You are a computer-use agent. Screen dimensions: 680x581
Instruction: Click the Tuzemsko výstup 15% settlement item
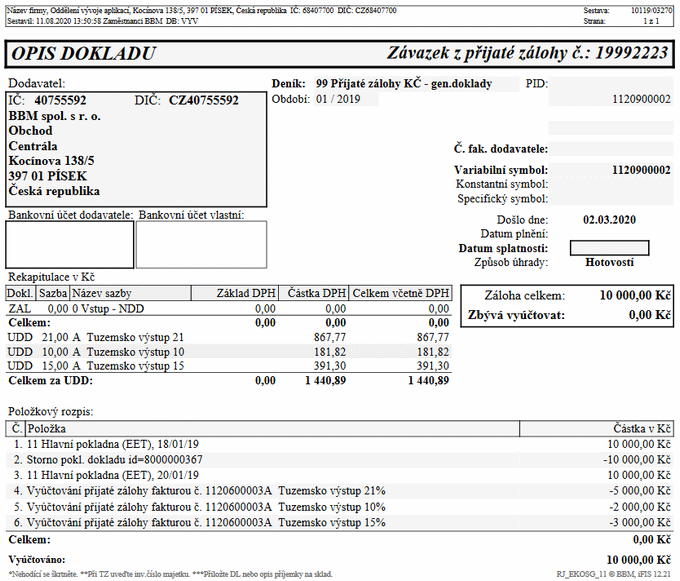(x=206, y=522)
